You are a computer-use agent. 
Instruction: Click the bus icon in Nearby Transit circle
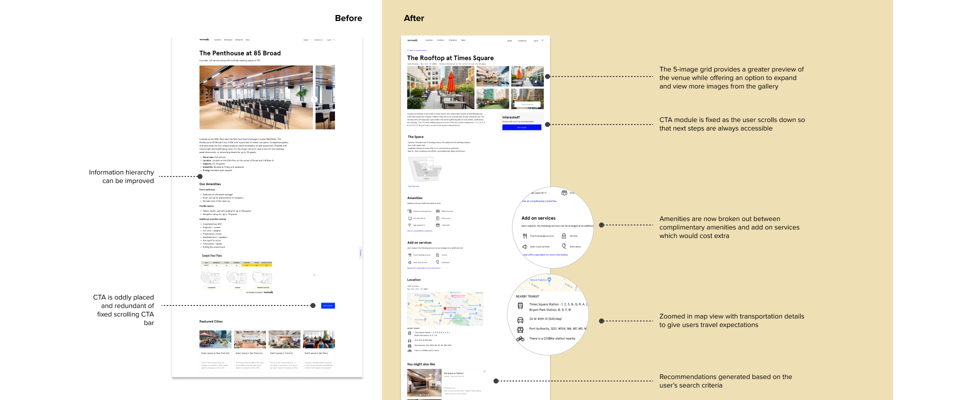coord(520,329)
